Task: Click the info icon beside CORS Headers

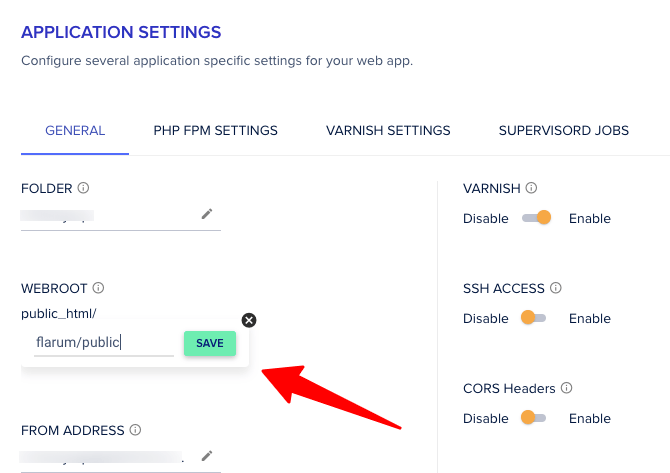Action: (566, 388)
